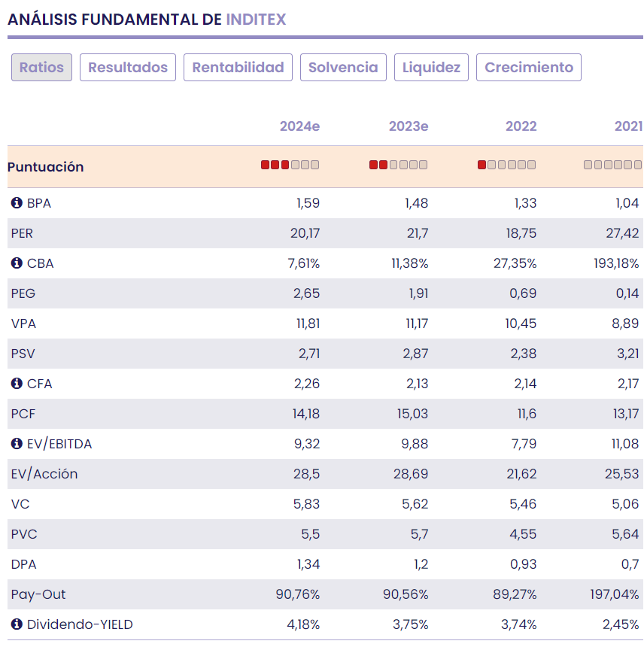Click the Pay-Out row label

tap(38, 594)
